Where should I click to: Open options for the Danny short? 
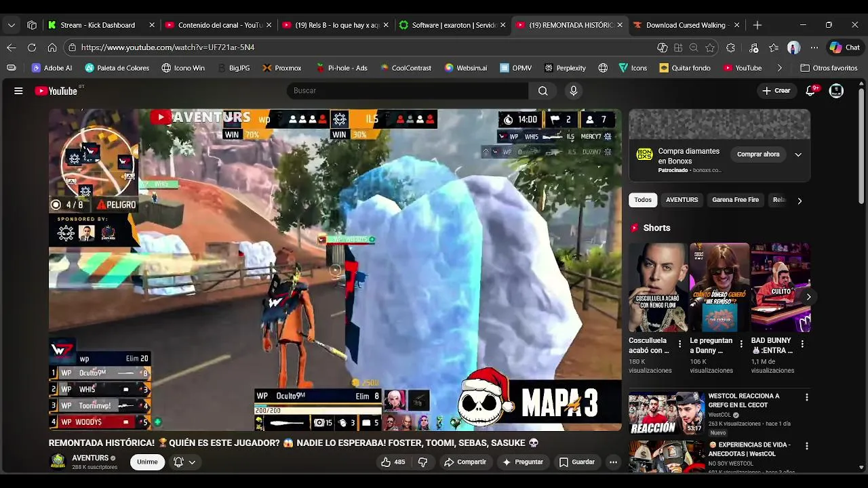tap(741, 344)
